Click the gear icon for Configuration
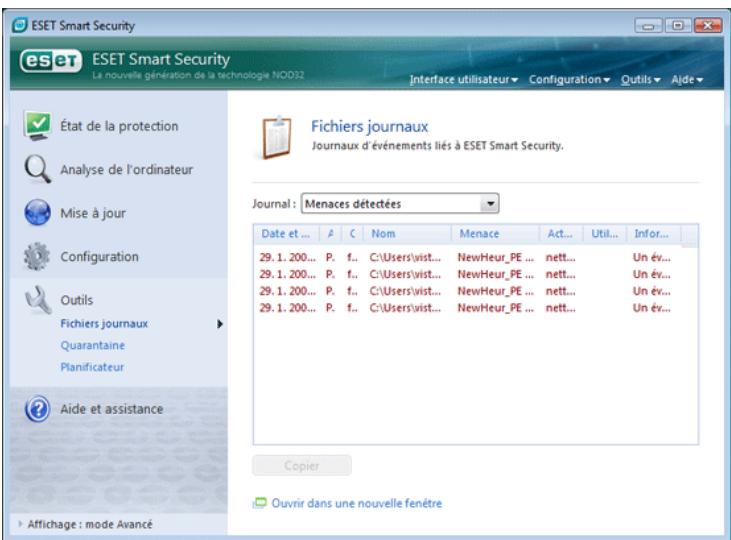The image size is (731, 540). point(37,256)
